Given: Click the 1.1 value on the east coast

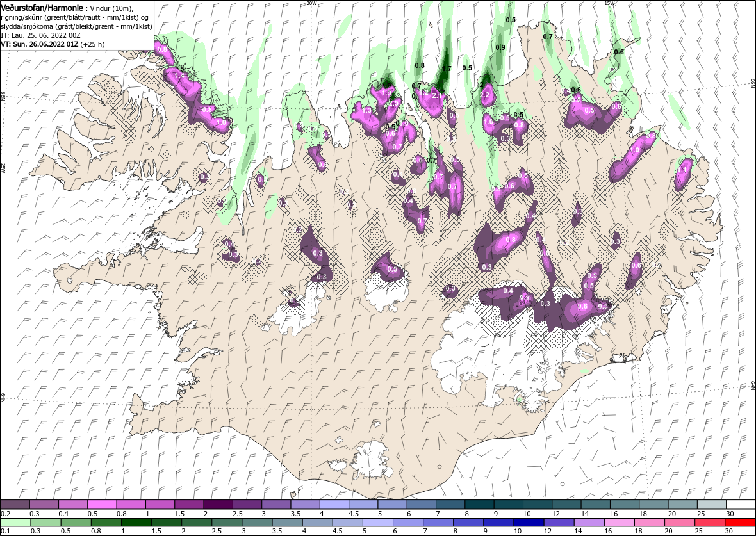Looking at the screenshot, I should coord(682,170).
